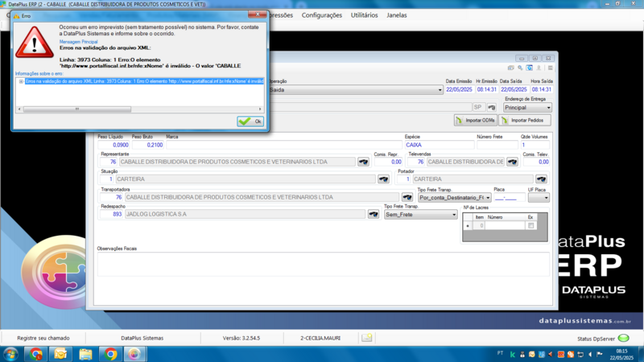The image size is (644, 362).
Task: Click the Peso Bruto field
Action: (x=147, y=145)
